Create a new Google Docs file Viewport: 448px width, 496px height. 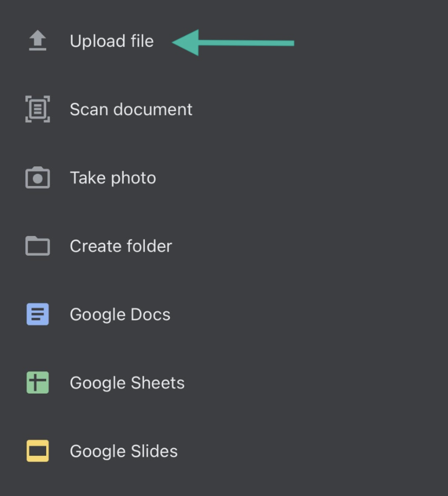[120, 314]
